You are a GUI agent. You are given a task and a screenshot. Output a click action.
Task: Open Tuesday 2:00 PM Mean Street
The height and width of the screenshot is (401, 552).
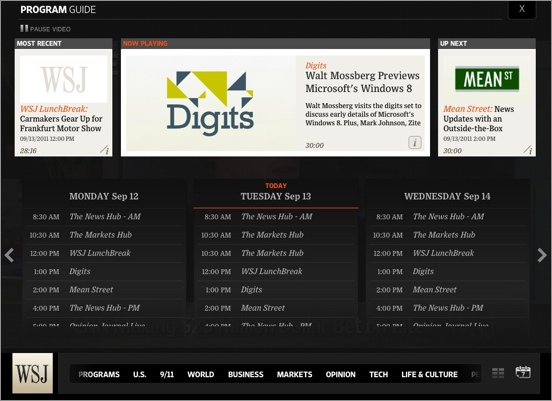coord(276,308)
